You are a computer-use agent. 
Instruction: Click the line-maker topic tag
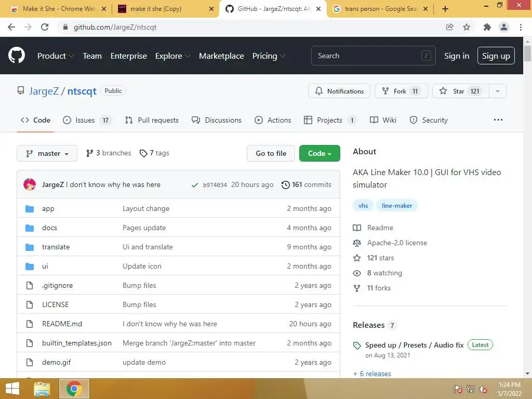click(396, 206)
